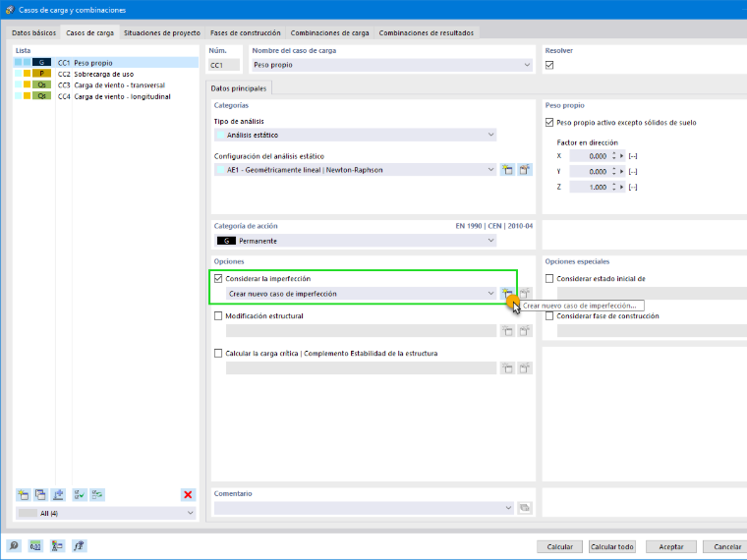747x560 pixels.
Task: Adjust Y factor spinner
Action: (x=614, y=171)
